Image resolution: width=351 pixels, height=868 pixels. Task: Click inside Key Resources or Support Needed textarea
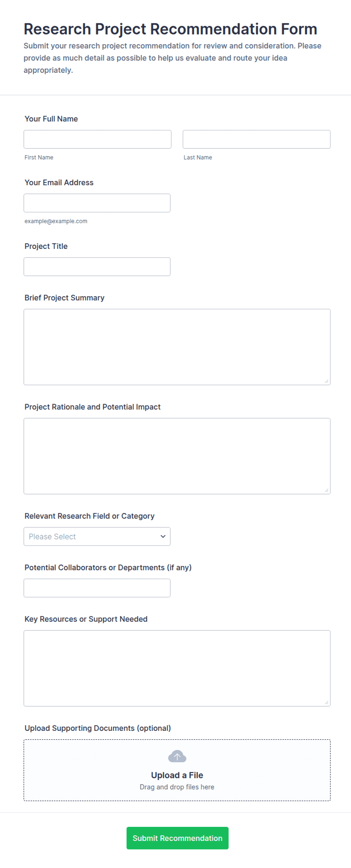177,669
